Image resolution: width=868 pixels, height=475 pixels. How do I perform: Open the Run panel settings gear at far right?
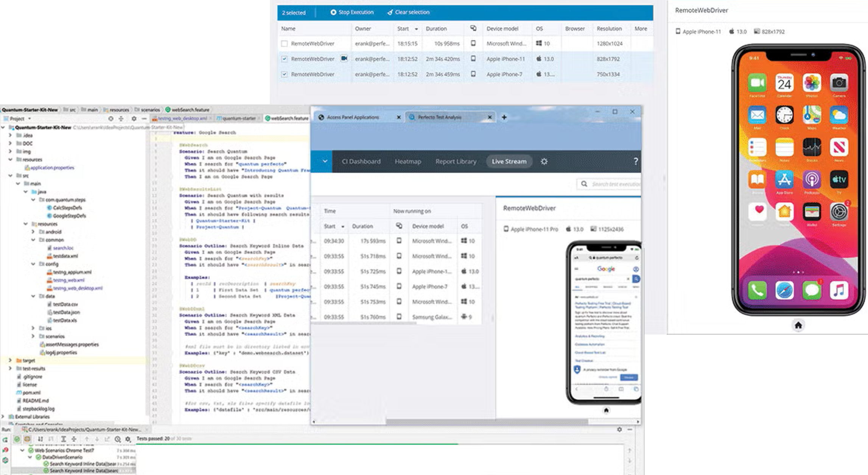pos(619,430)
